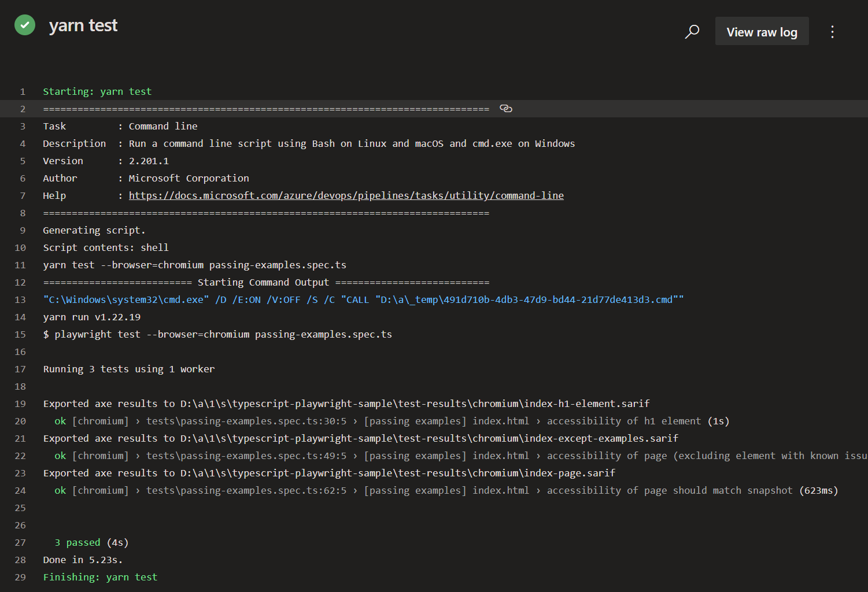Select the 'Generating script.' log line

(94, 230)
